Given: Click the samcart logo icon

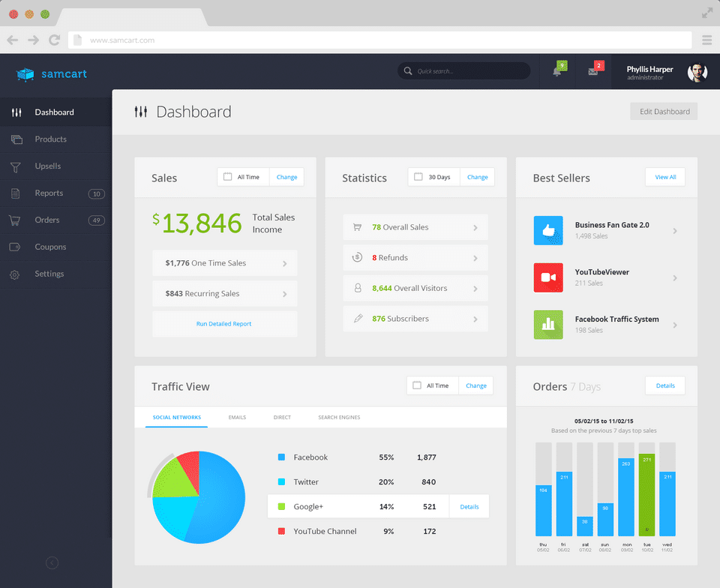Looking at the screenshot, I should point(25,74).
